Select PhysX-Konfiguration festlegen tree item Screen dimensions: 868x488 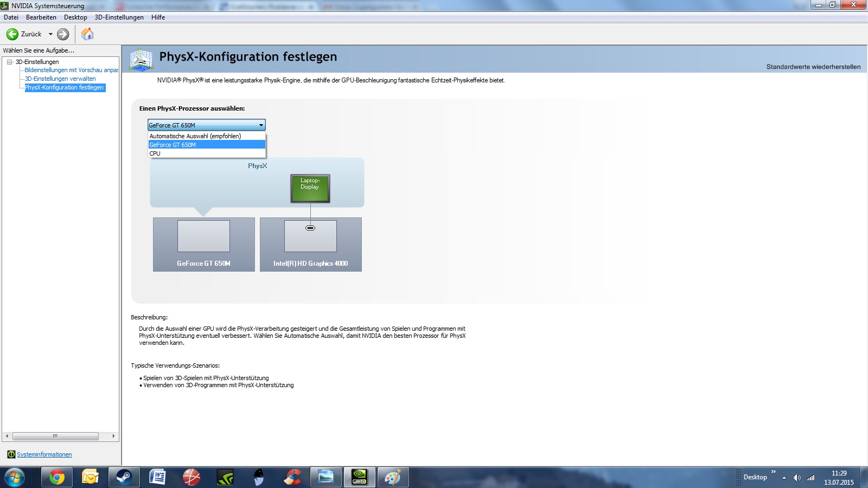pos(65,87)
